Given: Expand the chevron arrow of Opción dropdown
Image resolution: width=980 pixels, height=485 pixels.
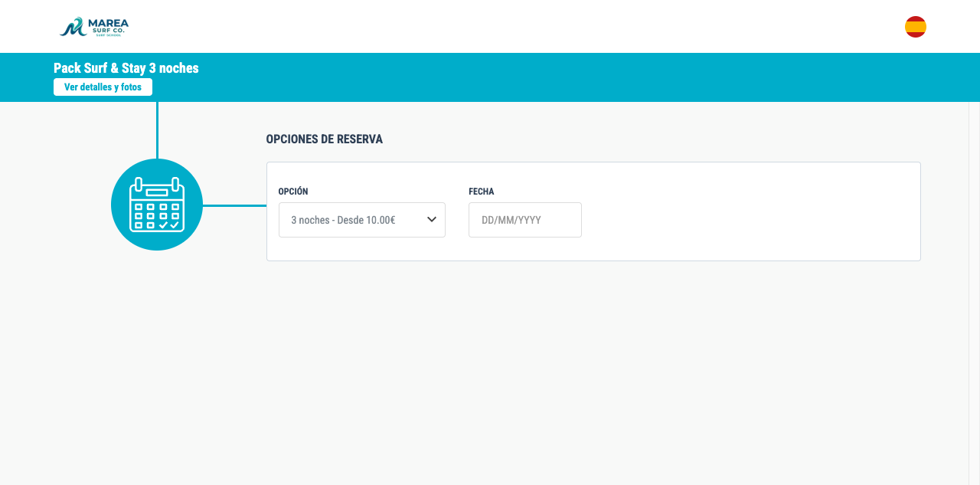Looking at the screenshot, I should pos(432,220).
